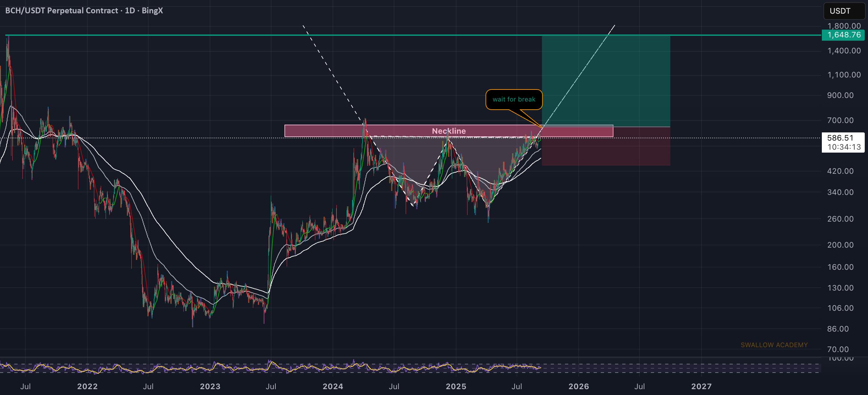Select the green 1,648.76 price label
868x395 pixels.
pyautogui.click(x=843, y=35)
